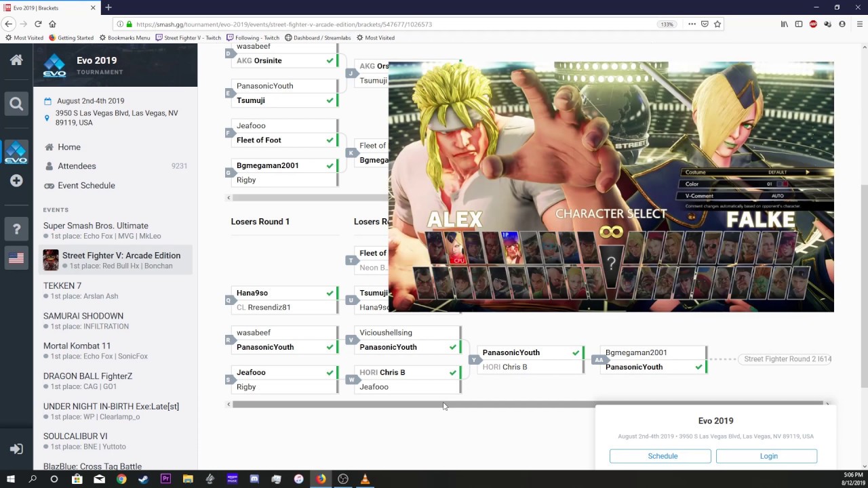This screenshot has height=488, width=868.
Task: Toggle the Firefox sidebars icon
Action: [799, 24]
